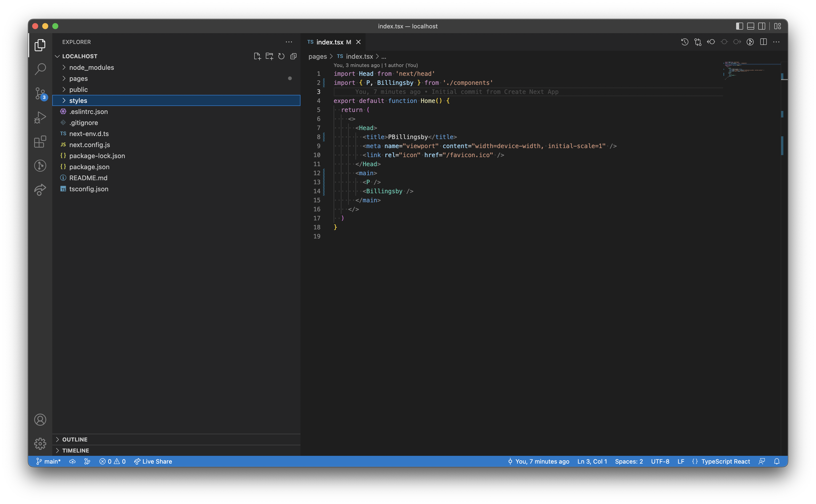Collapse all folders in explorer
Screen dimensions: 816x504
pos(293,56)
